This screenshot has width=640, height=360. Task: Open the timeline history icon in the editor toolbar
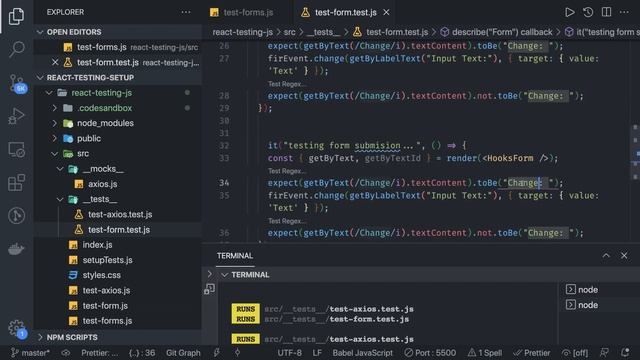[x=588, y=12]
